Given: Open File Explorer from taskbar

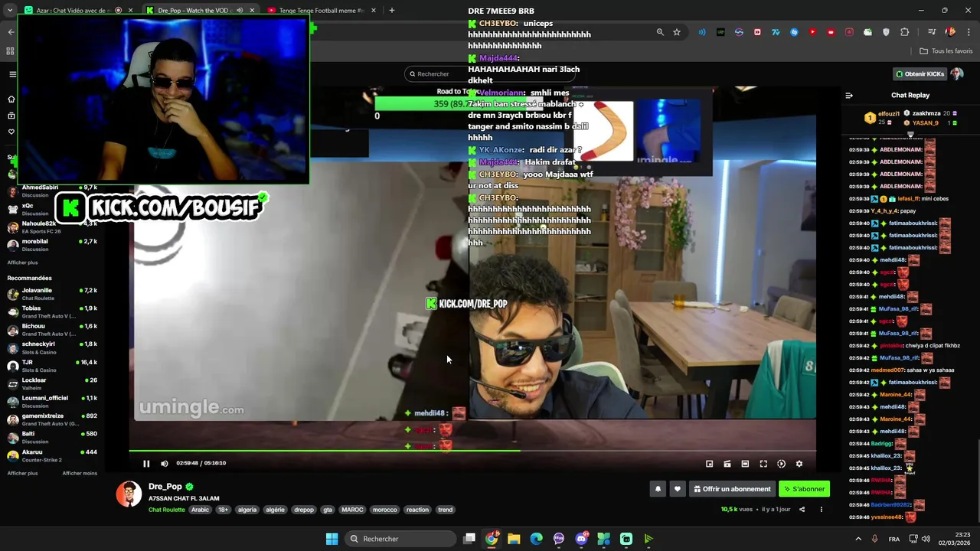Looking at the screenshot, I should click(514, 539).
